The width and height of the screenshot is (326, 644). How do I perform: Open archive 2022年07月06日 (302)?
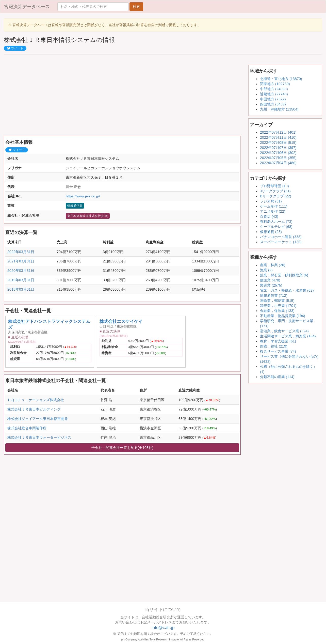click(278, 153)
